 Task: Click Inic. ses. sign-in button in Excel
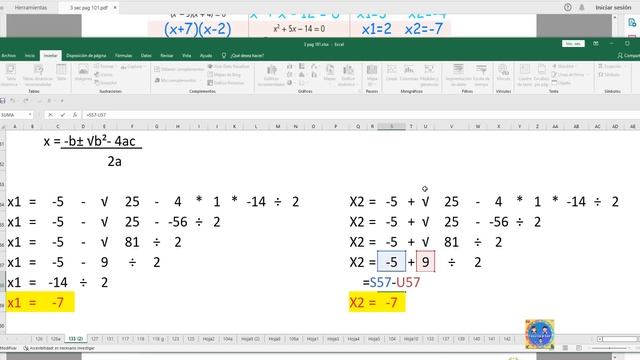573,44
